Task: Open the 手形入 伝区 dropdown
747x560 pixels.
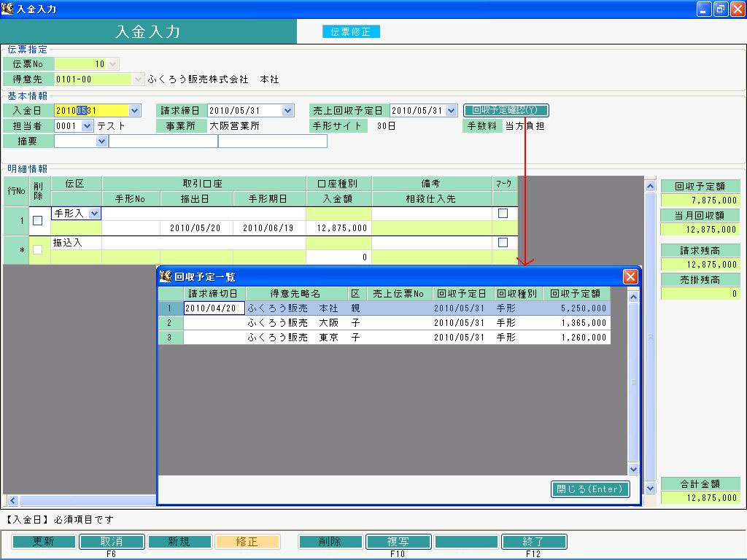Action: (94, 214)
